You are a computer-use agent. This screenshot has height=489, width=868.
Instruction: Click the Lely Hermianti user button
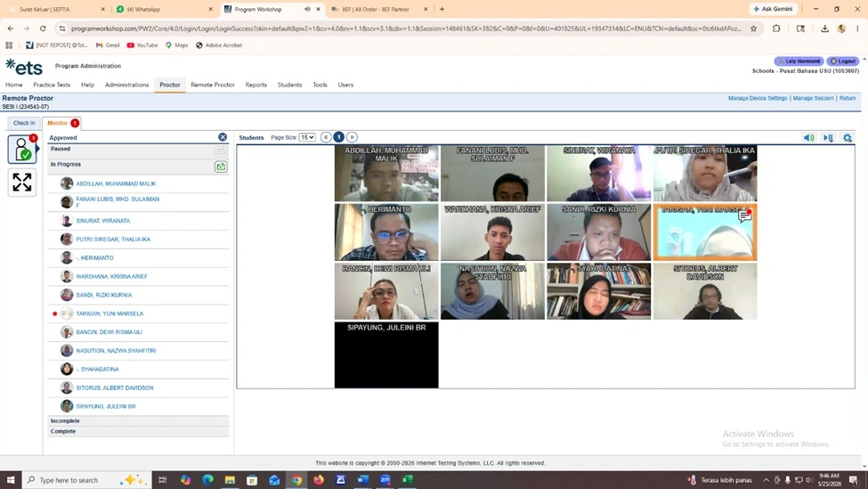click(x=799, y=61)
